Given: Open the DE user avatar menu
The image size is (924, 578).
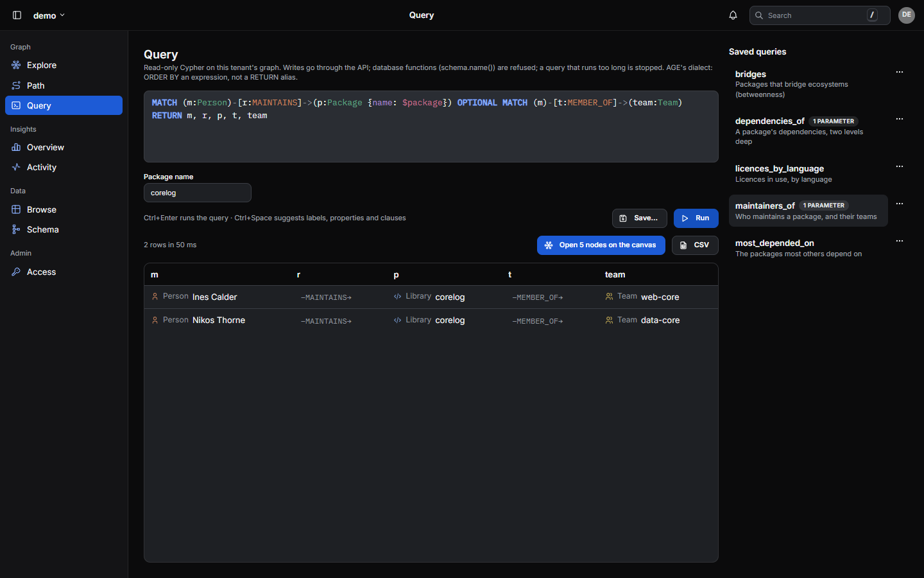Looking at the screenshot, I should (x=906, y=15).
